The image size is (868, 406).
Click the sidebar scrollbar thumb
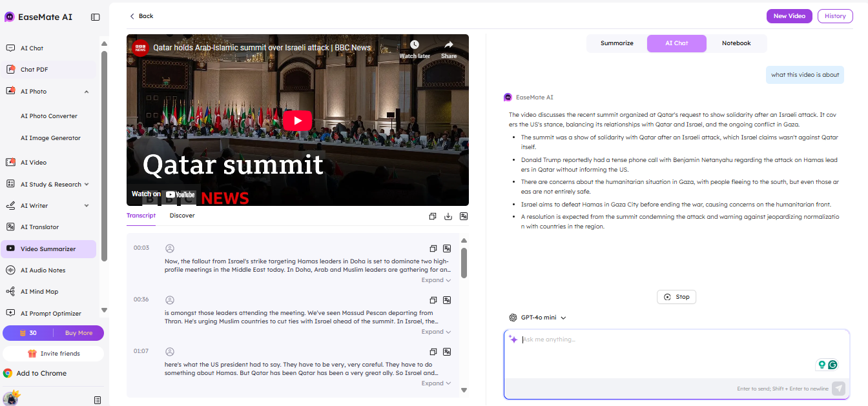[x=104, y=156]
